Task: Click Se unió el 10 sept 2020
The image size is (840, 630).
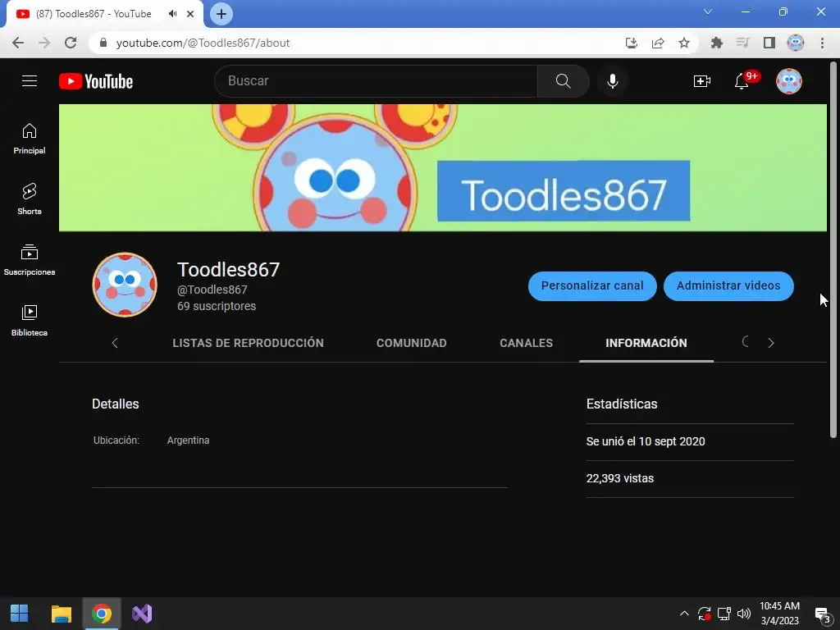Action: point(646,441)
